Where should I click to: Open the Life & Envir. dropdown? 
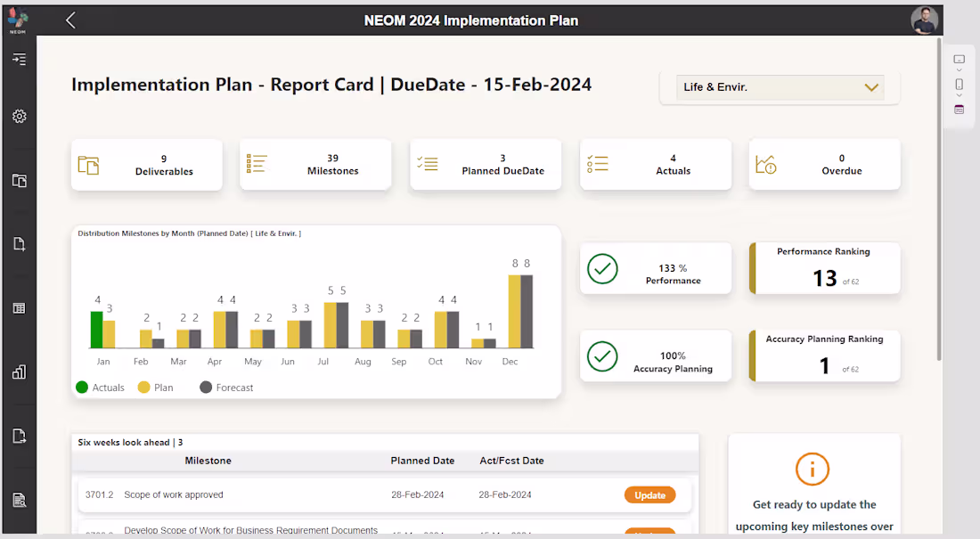[780, 87]
